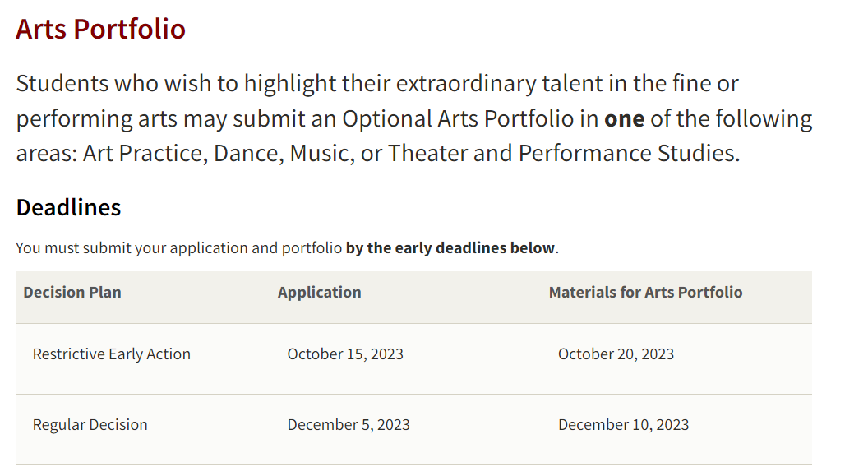Image resolution: width=868 pixels, height=476 pixels.
Task: Click the word "Dance" in paragraph
Action: point(248,153)
